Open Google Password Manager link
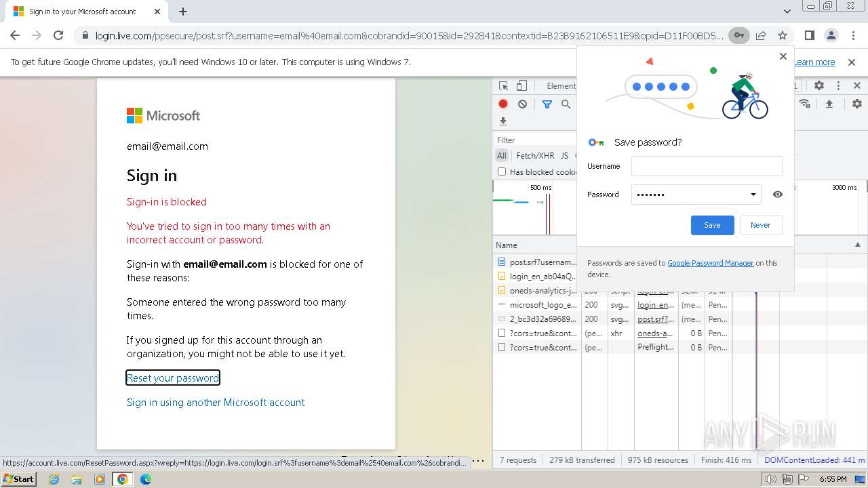Viewport: 868px width, 488px height. click(710, 263)
